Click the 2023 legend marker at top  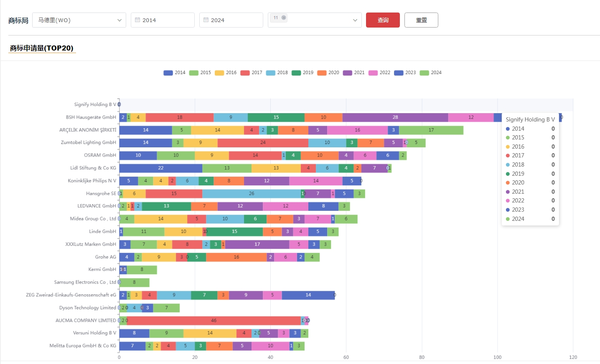point(399,73)
